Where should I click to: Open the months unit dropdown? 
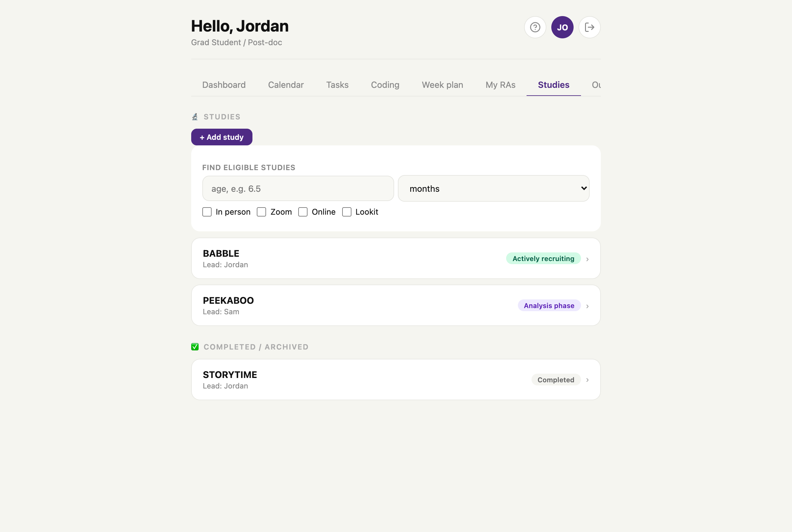pos(493,188)
